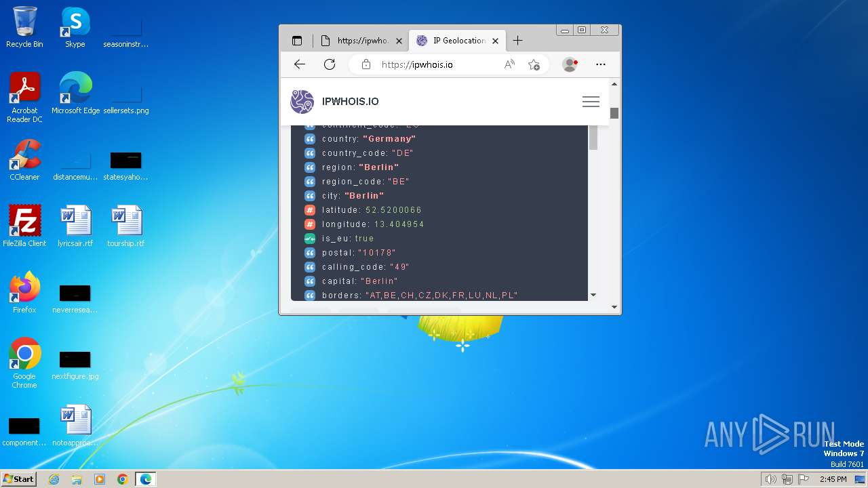Close the https://ipwho... tab

399,41
